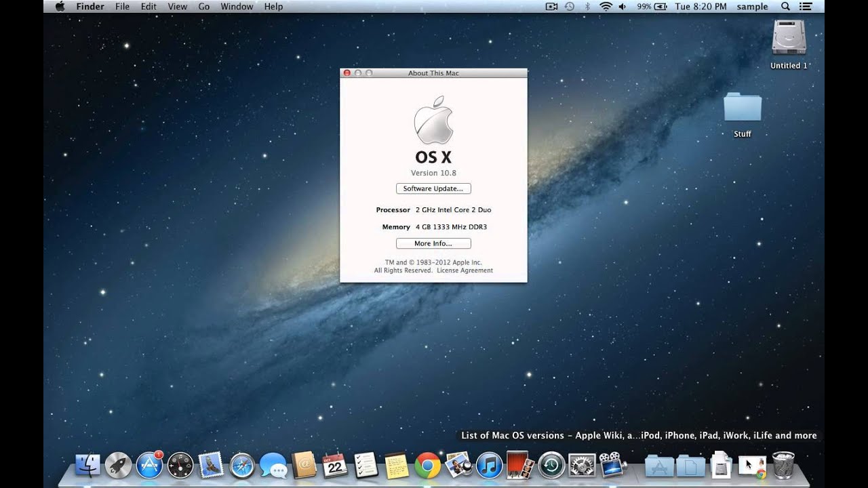Open the Edit menu
The height and width of the screenshot is (488, 868).
(x=149, y=6)
